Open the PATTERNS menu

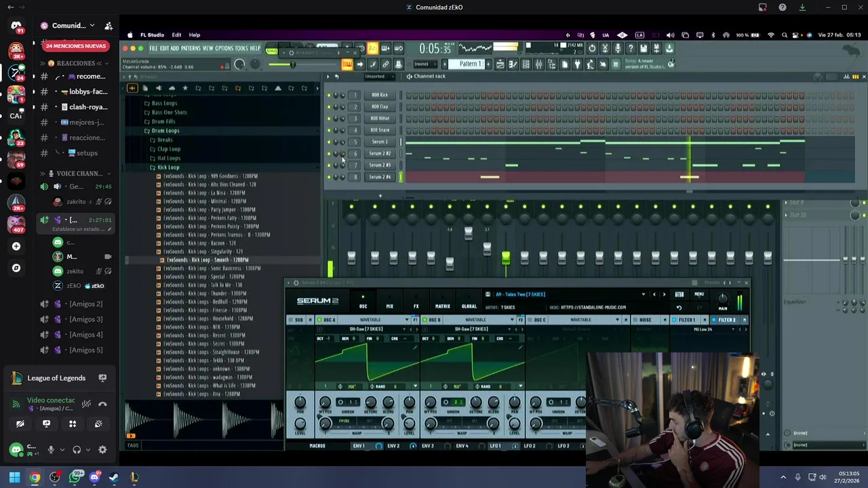coord(191,49)
